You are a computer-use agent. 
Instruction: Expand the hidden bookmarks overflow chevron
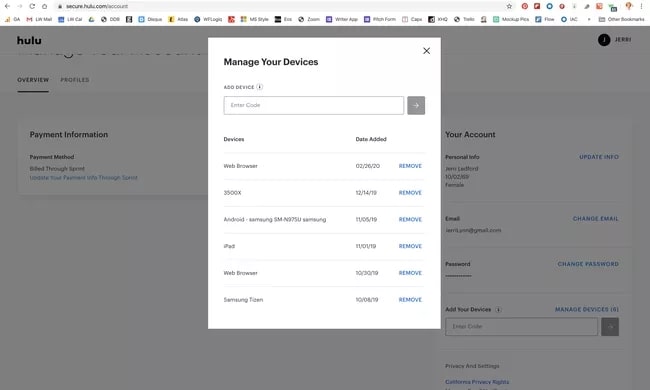point(589,19)
